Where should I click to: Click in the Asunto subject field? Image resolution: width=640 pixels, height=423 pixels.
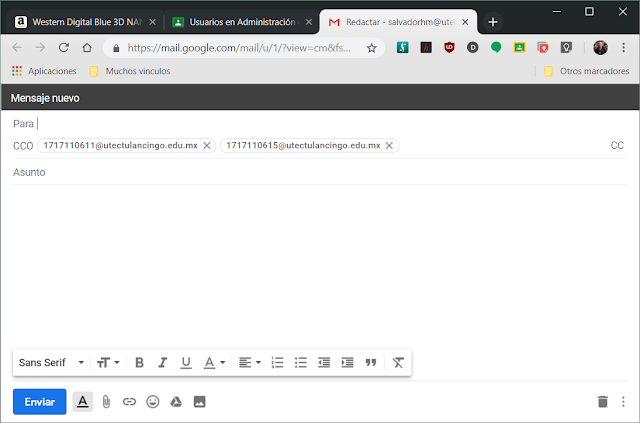point(320,172)
